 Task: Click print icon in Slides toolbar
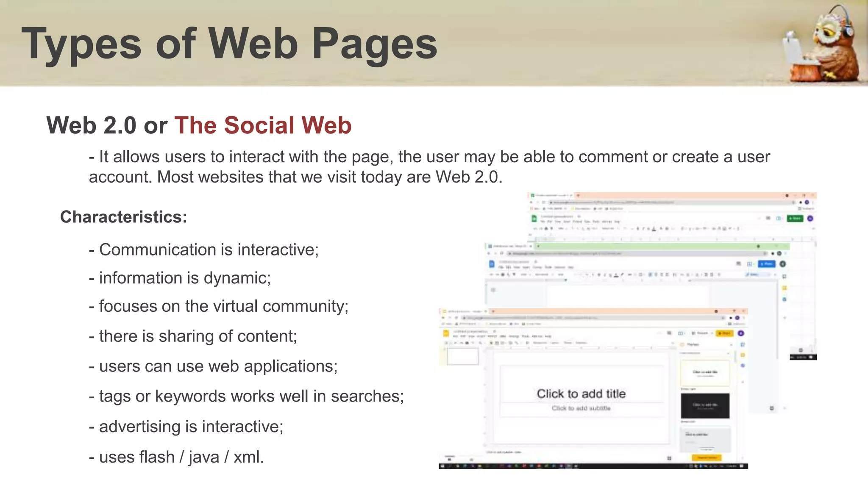click(467, 343)
